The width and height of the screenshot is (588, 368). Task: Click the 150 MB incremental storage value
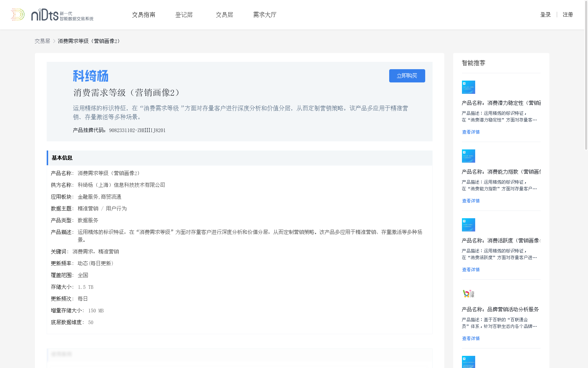(96, 311)
